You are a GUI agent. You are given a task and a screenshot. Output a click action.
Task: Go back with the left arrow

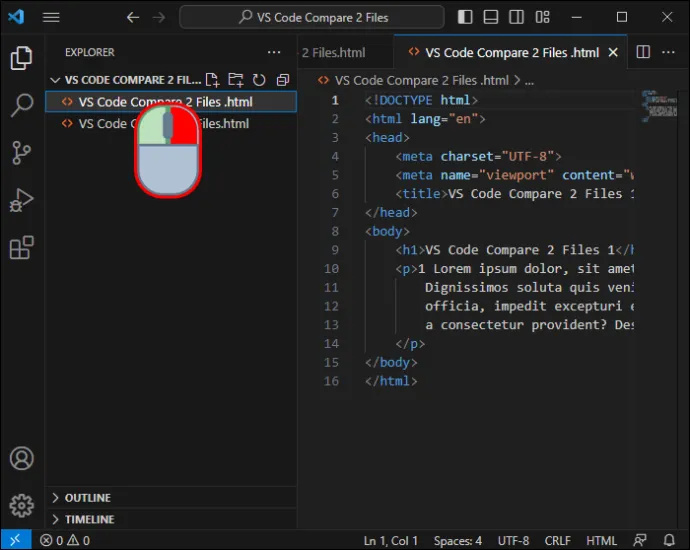point(133,17)
